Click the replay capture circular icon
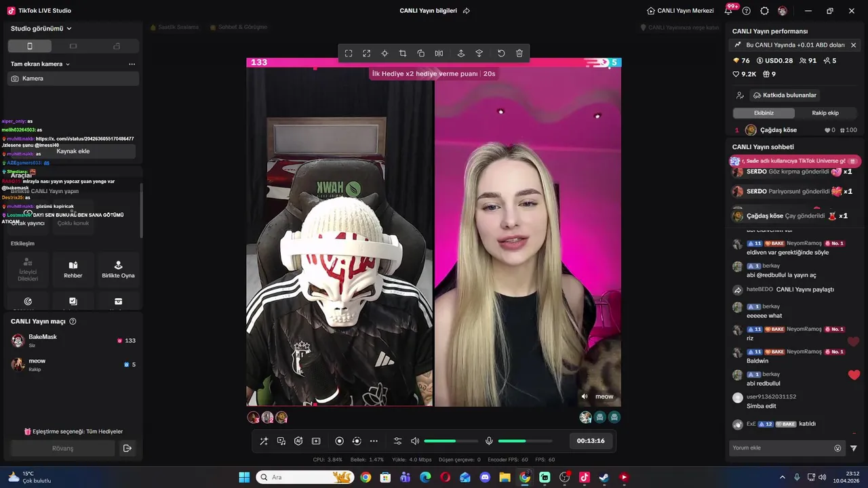Image resolution: width=868 pixels, height=488 pixels. [x=357, y=441]
